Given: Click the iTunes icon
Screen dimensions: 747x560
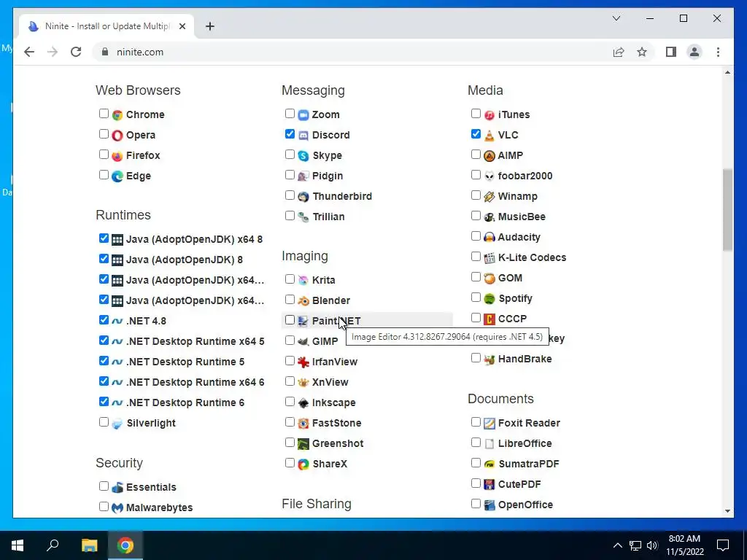Looking at the screenshot, I should [x=489, y=114].
